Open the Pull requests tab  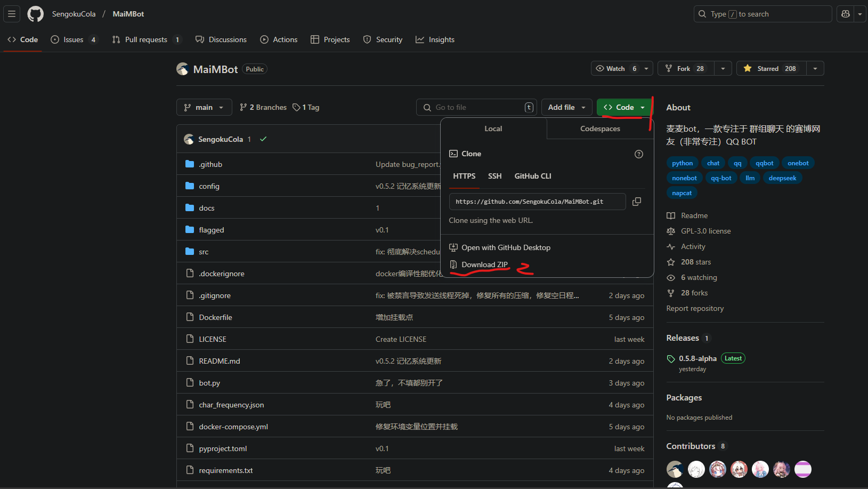[x=146, y=39]
